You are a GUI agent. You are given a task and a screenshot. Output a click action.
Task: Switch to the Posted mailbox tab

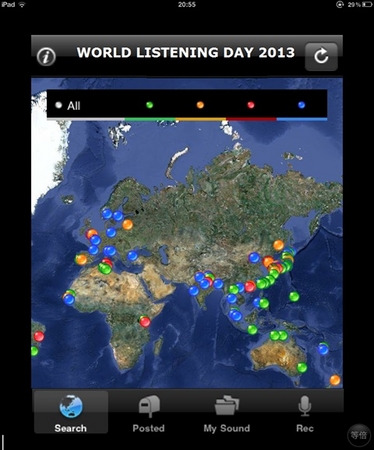click(x=149, y=413)
